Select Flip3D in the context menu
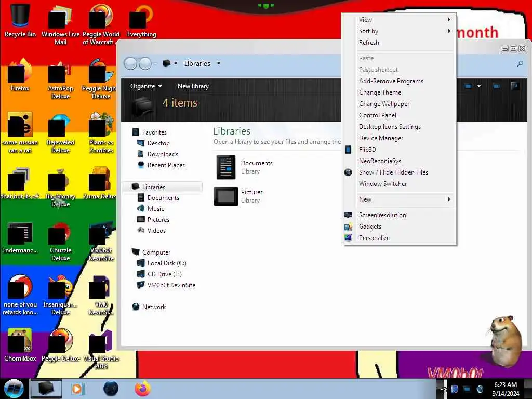This screenshot has width=532, height=399. click(398, 150)
